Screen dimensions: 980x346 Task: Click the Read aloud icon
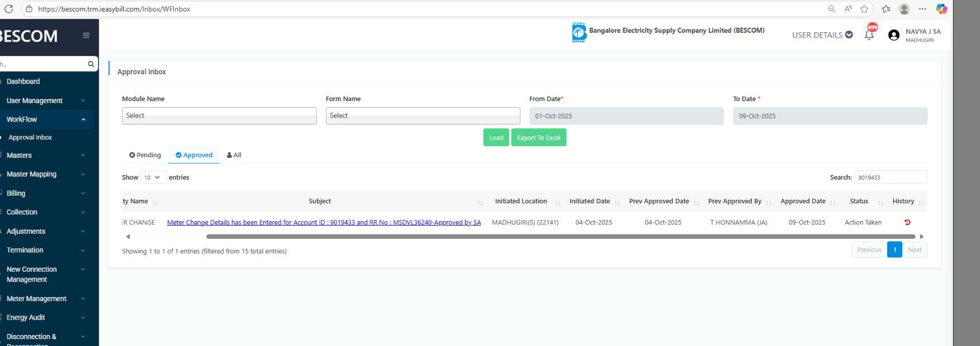click(x=848, y=9)
